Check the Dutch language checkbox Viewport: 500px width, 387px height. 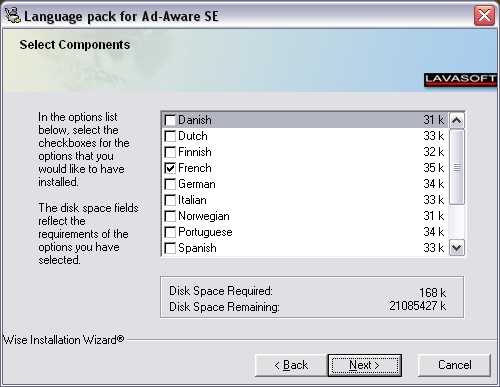click(x=170, y=136)
